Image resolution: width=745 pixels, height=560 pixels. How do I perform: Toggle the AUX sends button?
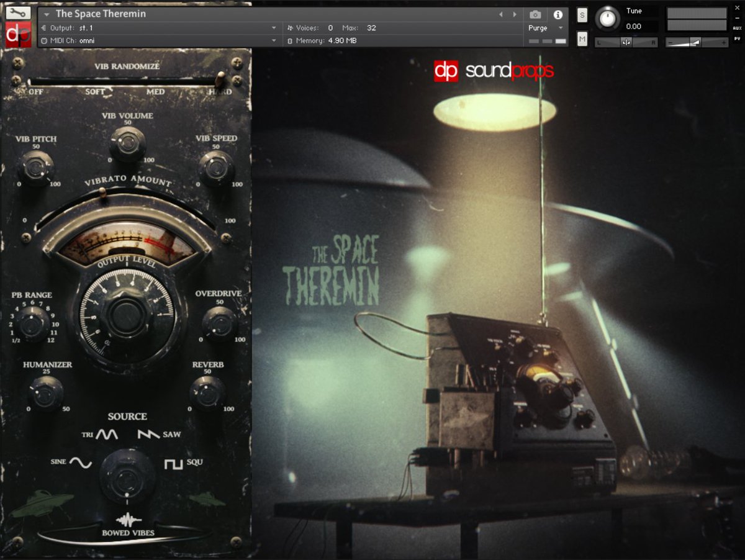tap(737, 28)
